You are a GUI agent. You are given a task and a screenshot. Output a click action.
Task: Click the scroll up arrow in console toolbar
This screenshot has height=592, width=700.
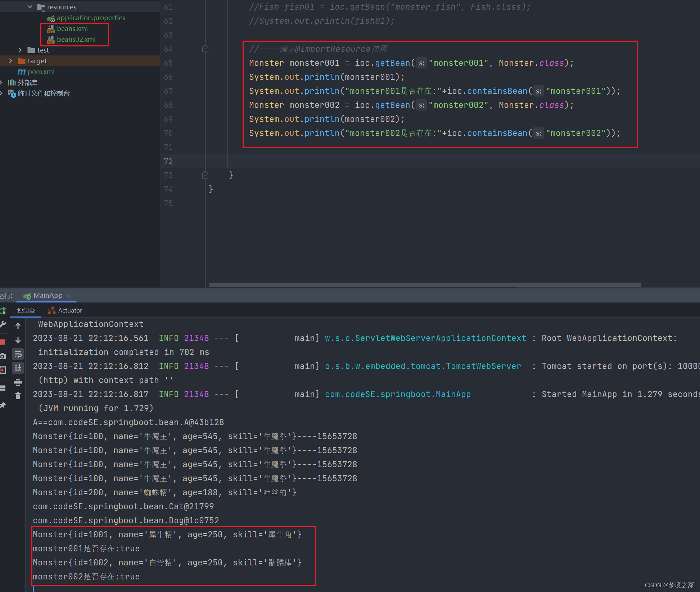point(18,326)
